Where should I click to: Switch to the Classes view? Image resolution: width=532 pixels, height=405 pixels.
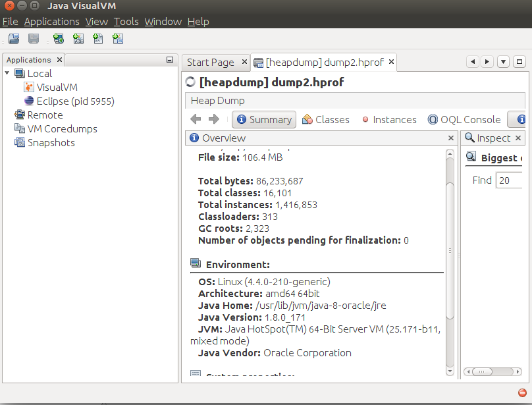[x=326, y=119]
